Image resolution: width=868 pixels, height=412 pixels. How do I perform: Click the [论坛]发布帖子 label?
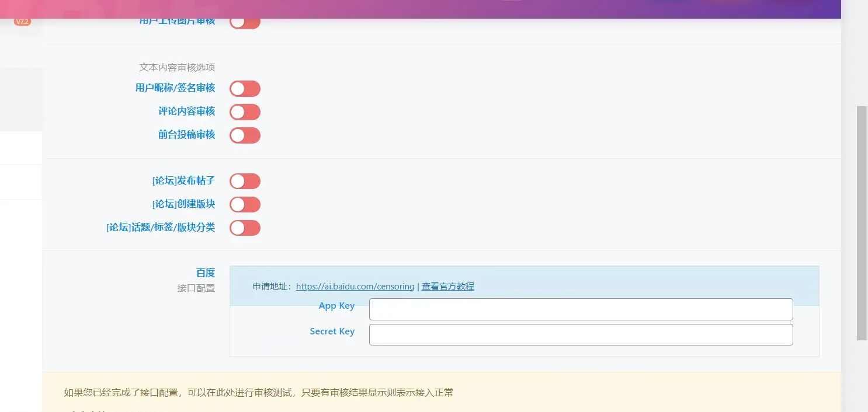tap(183, 181)
